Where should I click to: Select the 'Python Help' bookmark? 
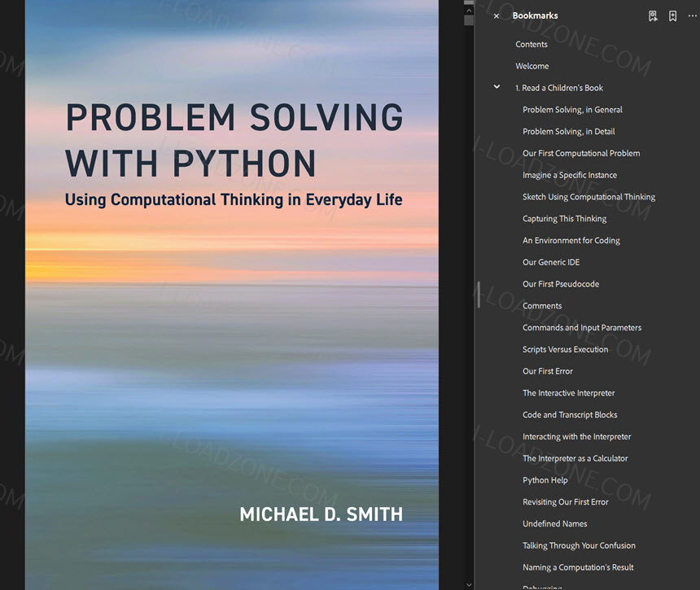click(x=545, y=481)
